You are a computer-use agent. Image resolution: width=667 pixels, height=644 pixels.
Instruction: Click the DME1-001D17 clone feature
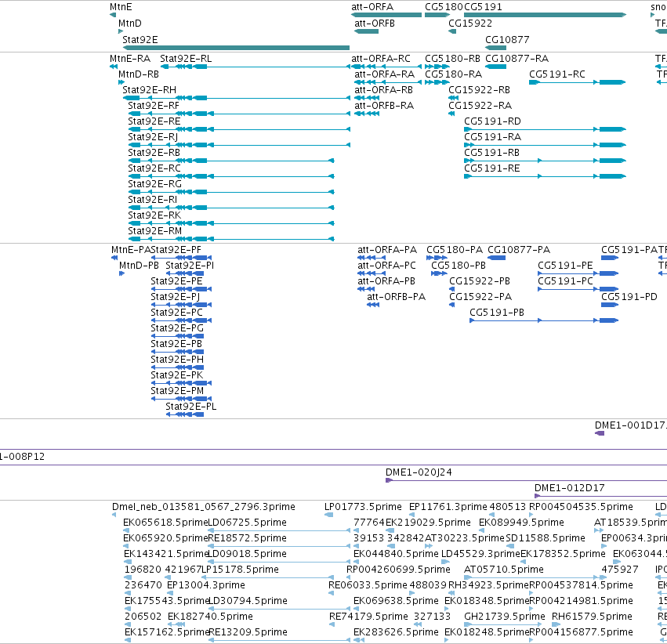coord(600,433)
